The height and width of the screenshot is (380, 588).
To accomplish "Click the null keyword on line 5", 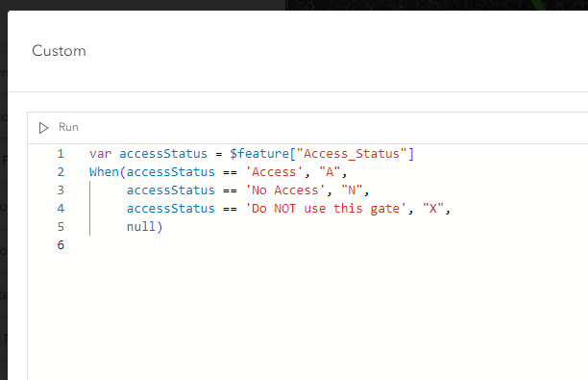I will (x=140, y=227).
